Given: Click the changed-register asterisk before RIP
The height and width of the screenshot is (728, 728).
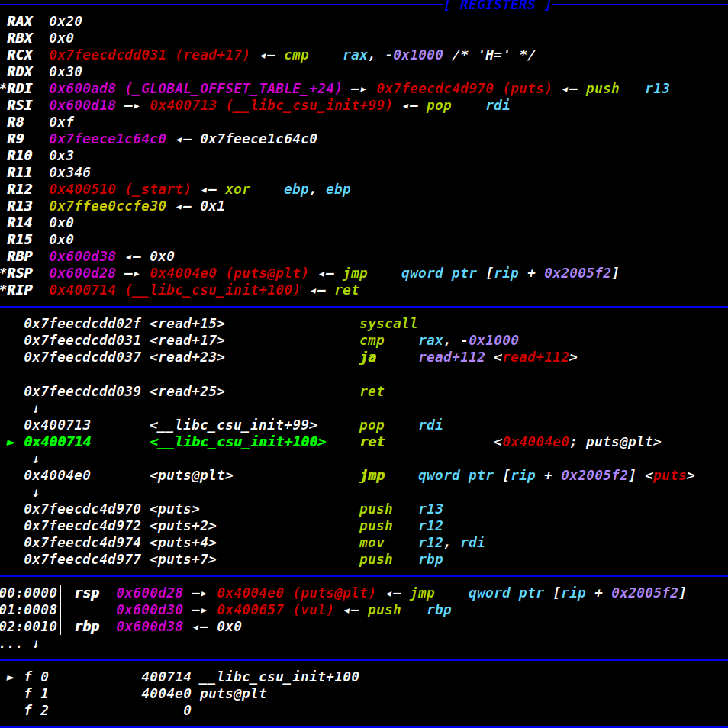Looking at the screenshot, I should 3,290.
